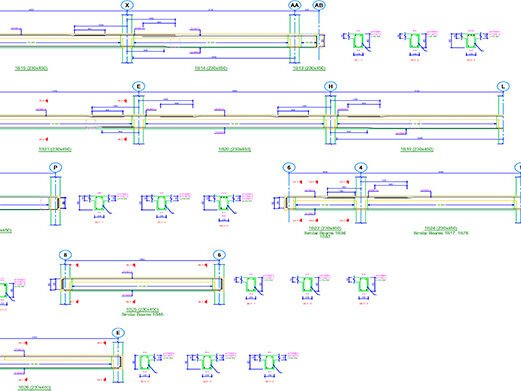Select beam label 1B21 (230x450)
This screenshot has height=391, width=521.
[x=55, y=149]
